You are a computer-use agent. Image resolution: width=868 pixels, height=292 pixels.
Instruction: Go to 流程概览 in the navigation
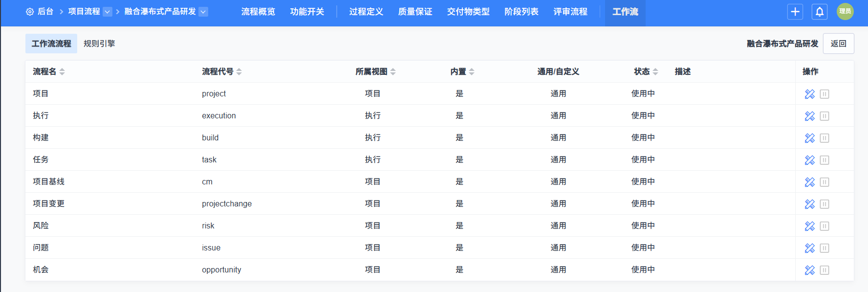click(258, 12)
